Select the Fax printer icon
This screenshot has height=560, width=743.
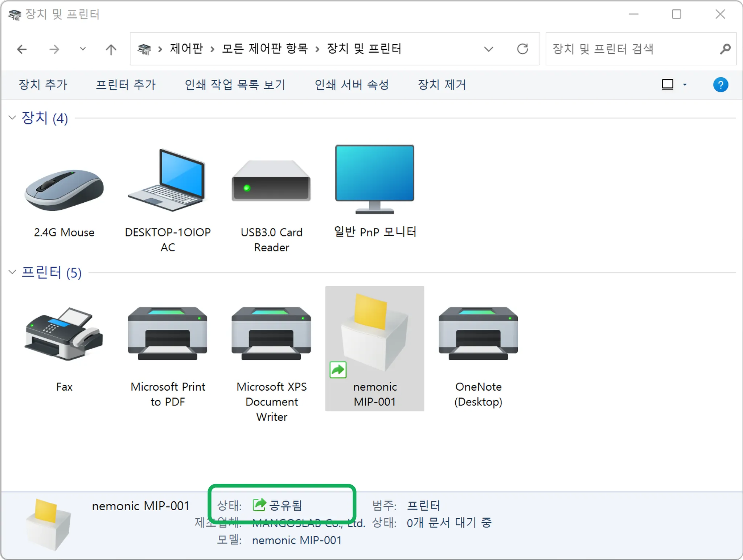[x=64, y=334]
